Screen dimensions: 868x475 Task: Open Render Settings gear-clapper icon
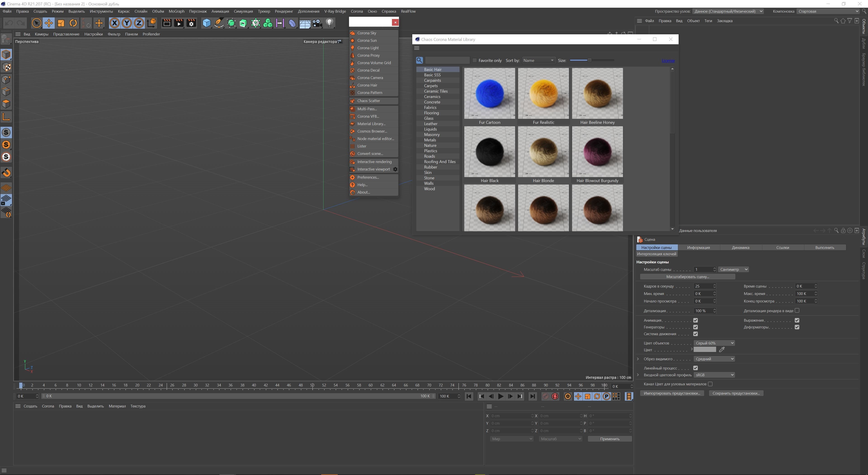click(x=191, y=23)
